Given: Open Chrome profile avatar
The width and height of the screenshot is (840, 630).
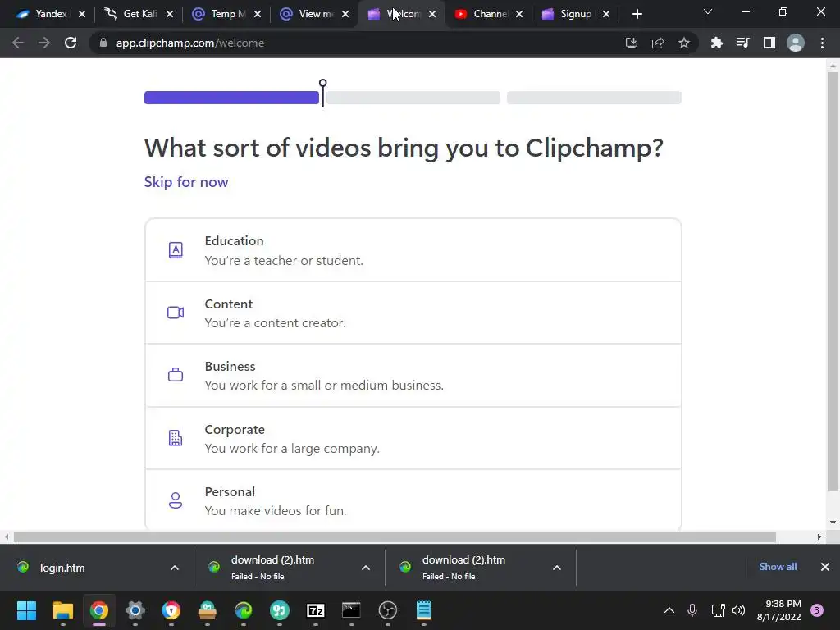Looking at the screenshot, I should (796, 43).
